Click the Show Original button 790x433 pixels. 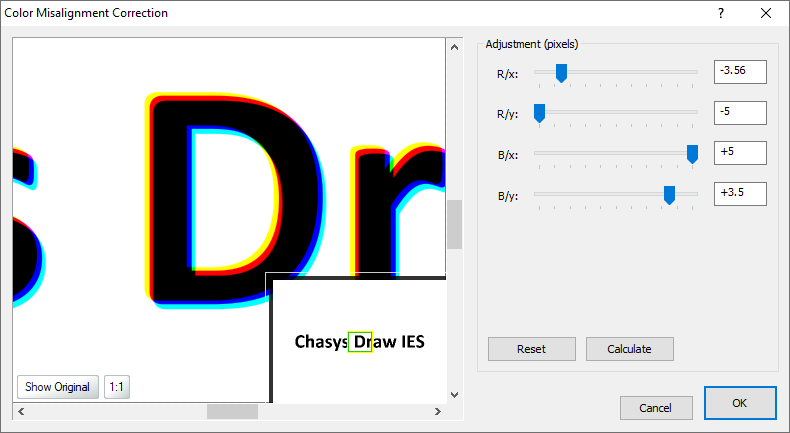[58, 387]
